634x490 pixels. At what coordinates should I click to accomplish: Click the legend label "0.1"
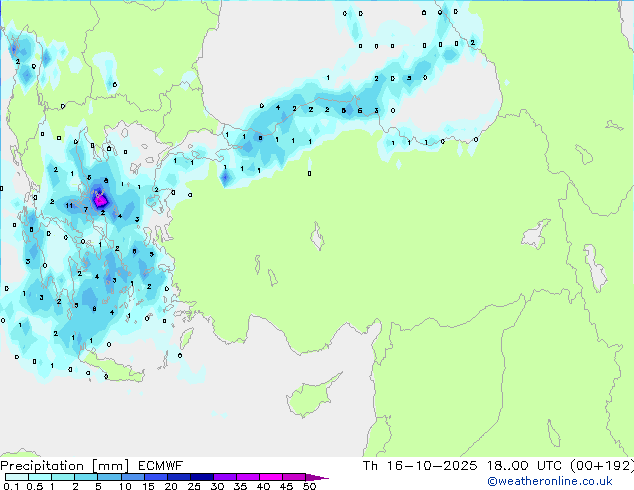click(11, 486)
